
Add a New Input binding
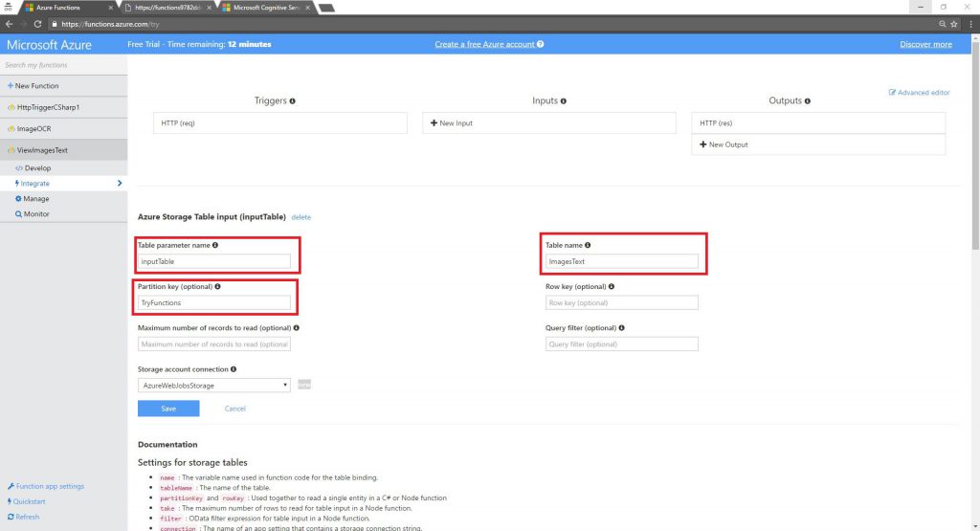tap(452, 122)
